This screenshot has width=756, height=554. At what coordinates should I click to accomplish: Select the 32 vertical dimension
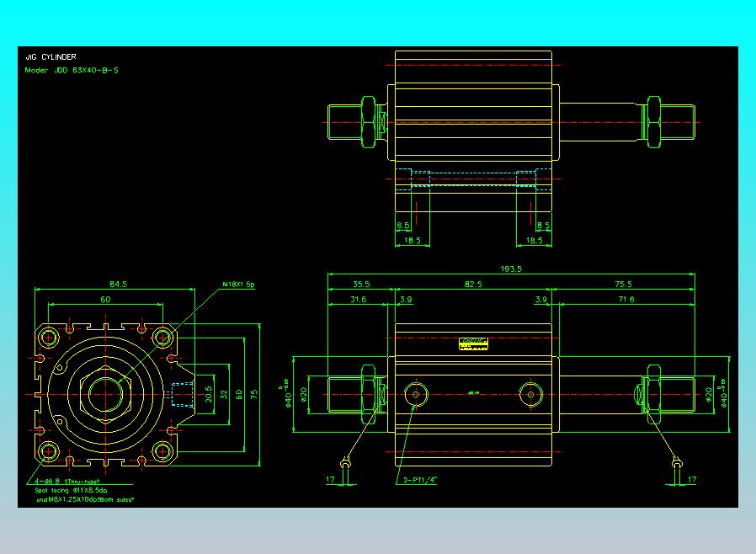coord(224,394)
